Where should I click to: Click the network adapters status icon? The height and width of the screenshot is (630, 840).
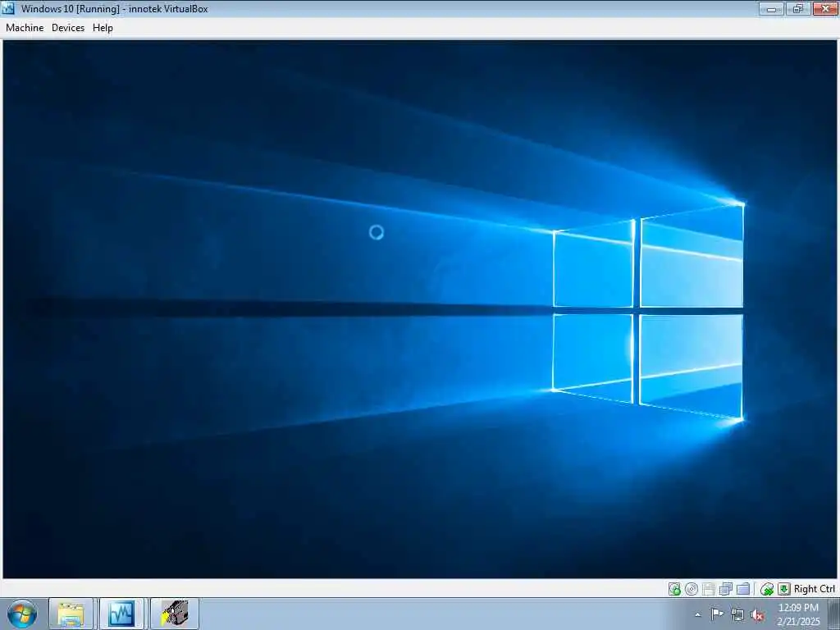click(x=726, y=589)
